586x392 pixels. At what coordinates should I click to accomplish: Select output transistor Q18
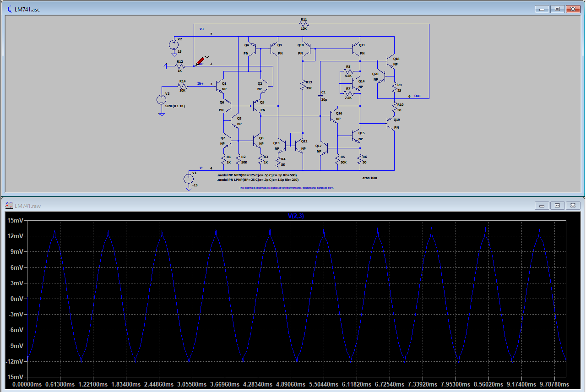[391, 61]
